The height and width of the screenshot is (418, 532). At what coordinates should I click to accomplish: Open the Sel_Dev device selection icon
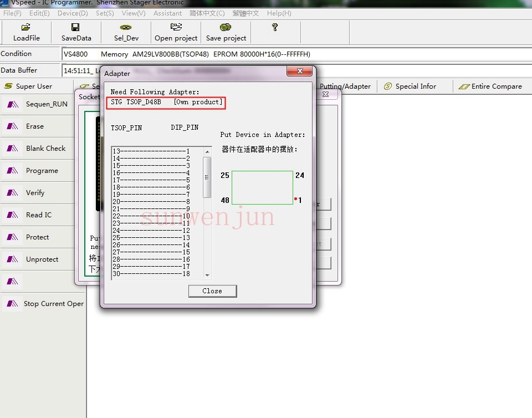tap(126, 28)
